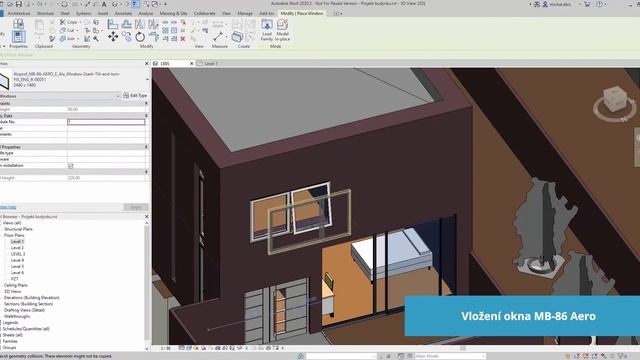
Task: Expand 3D Views in Project Browser
Action: (x=12, y=291)
